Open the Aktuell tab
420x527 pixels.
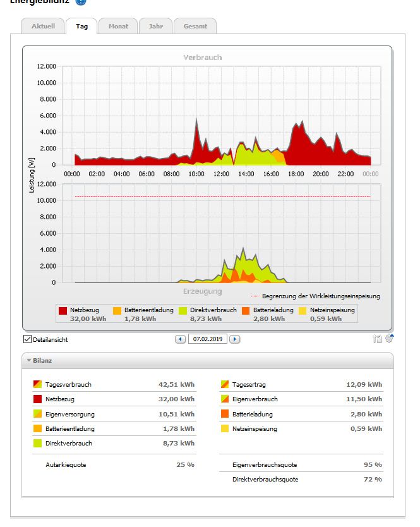(43, 26)
